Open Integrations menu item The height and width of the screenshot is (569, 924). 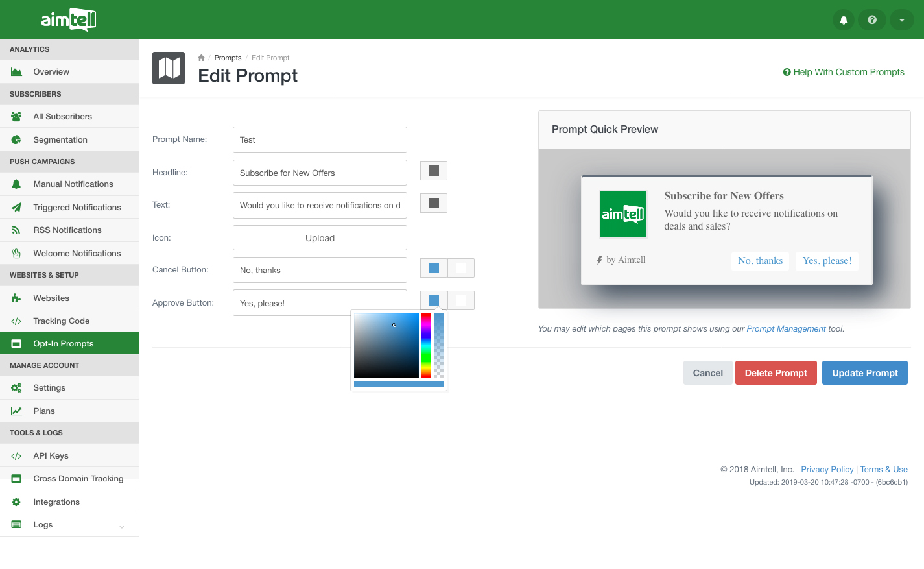[69, 502]
